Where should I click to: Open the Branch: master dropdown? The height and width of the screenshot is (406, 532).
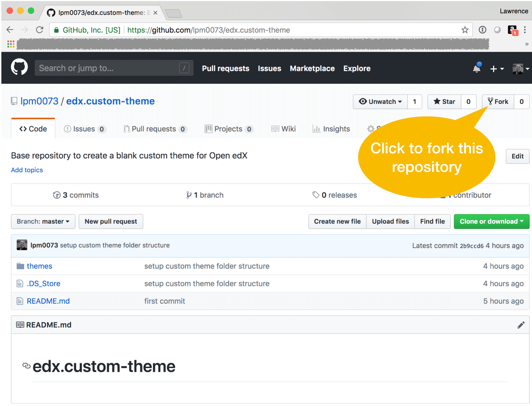pyautogui.click(x=43, y=221)
